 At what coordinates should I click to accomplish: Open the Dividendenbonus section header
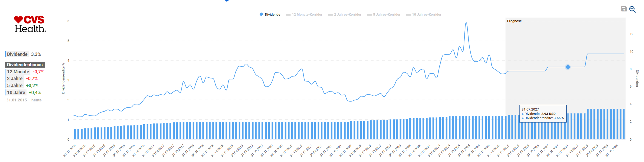pos(25,65)
